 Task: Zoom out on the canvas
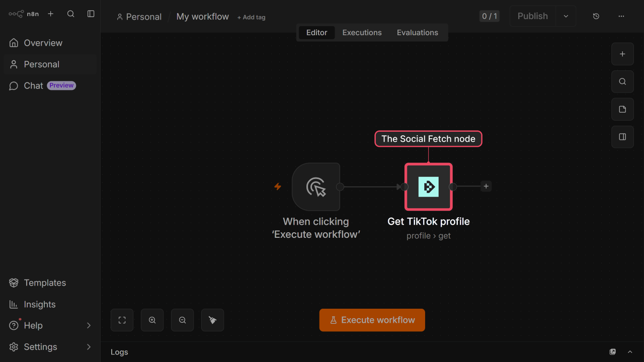183,320
